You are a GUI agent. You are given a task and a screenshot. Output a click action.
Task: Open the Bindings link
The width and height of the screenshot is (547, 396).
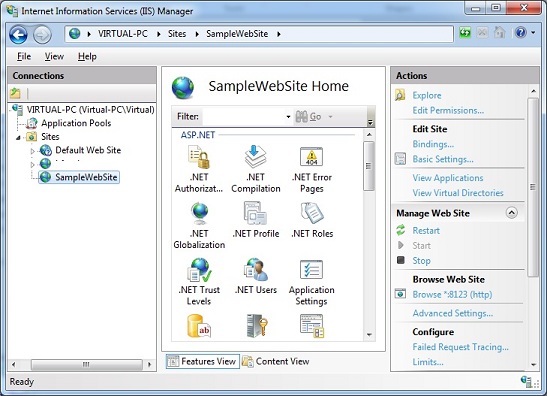433,144
